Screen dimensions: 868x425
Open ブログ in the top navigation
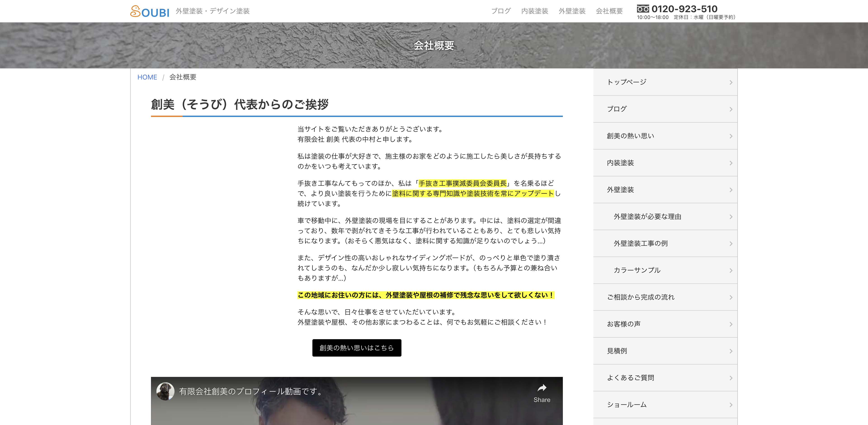point(501,11)
